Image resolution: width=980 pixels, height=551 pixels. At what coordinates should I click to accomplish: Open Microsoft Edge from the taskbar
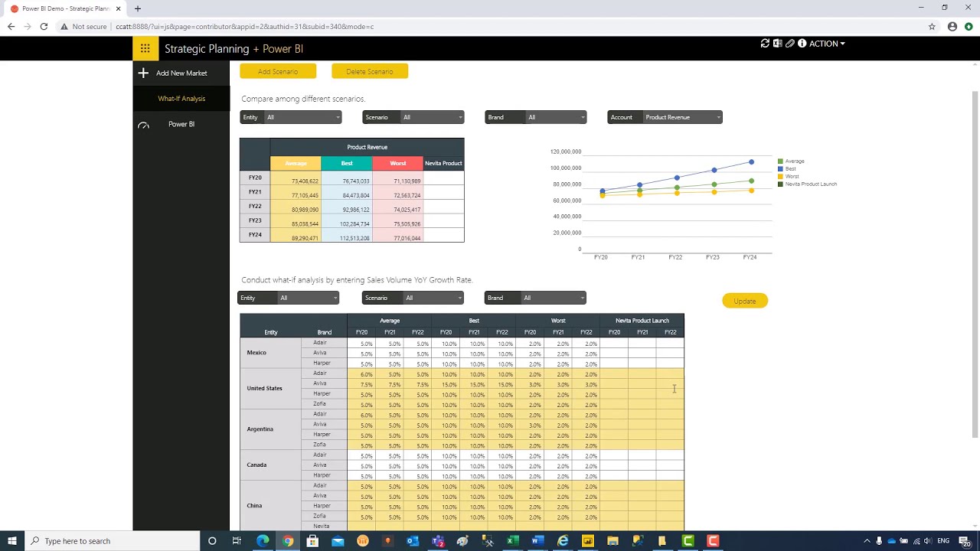[263, 541]
